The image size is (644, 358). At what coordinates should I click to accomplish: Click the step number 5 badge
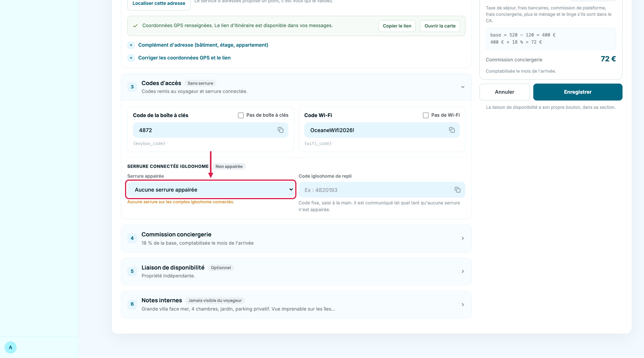pos(132,271)
